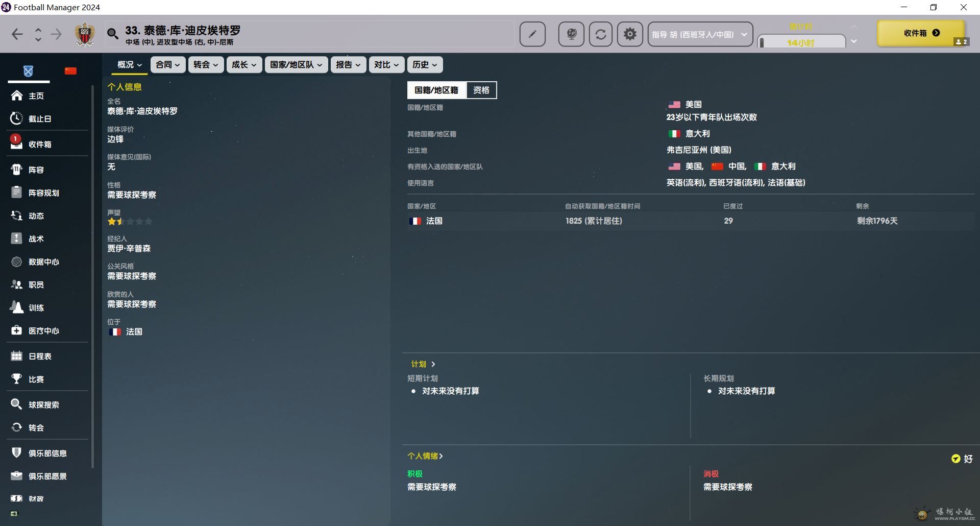The height and width of the screenshot is (526, 980).
Task: Click the sidebar vertical scrollbar
Action: pos(92,276)
